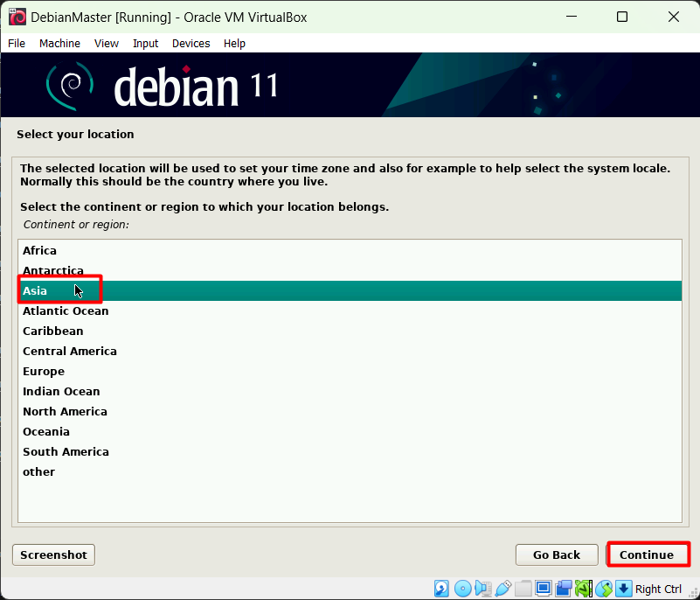Viewport: 700px width, 600px height.
Task: Click the keyboard capture arrow icon
Action: [624, 589]
